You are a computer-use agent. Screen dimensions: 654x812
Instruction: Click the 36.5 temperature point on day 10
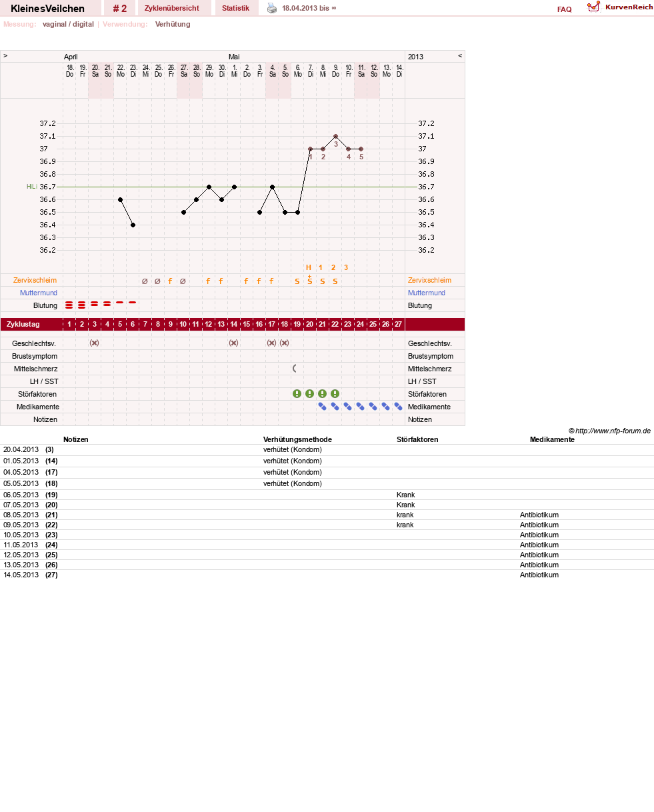pos(183,212)
